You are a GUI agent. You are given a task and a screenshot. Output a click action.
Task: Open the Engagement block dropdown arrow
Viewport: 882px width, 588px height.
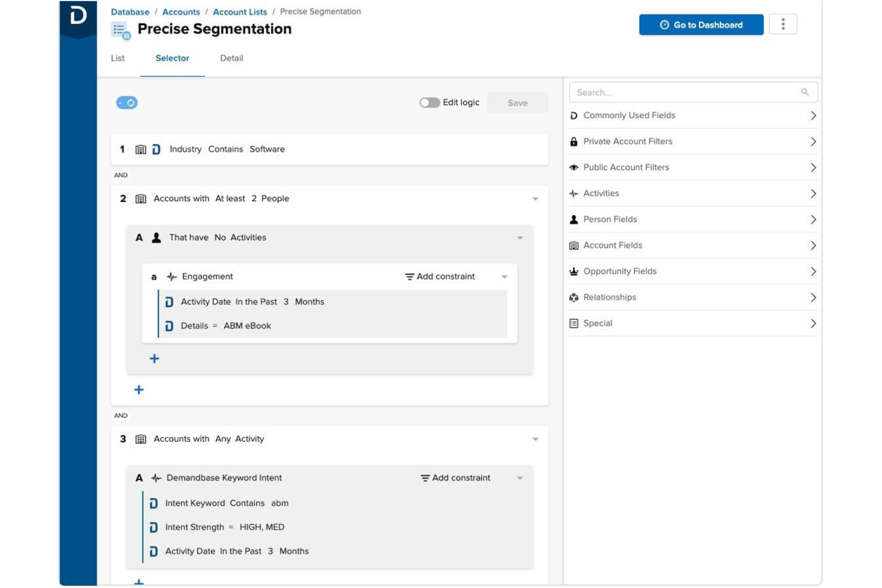[x=504, y=277]
